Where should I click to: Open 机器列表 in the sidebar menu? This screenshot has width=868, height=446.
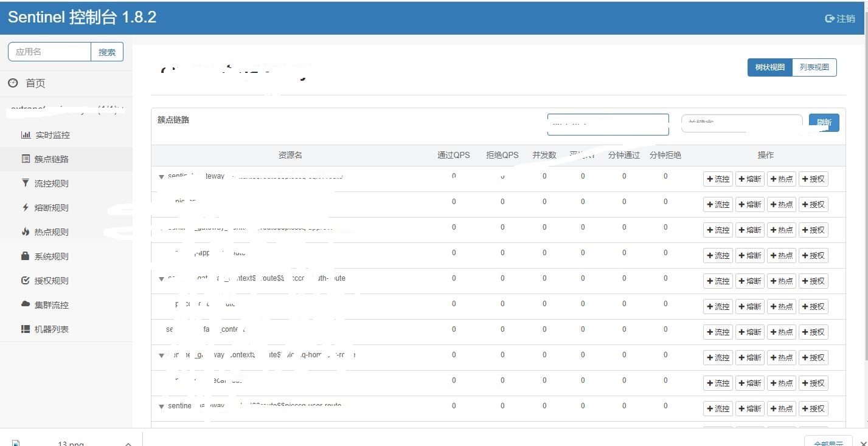click(66, 329)
